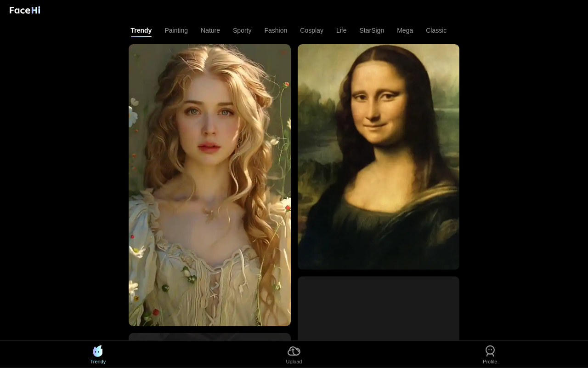Open the StarSign tab
Image resolution: width=588 pixels, height=368 pixels.
(x=372, y=30)
